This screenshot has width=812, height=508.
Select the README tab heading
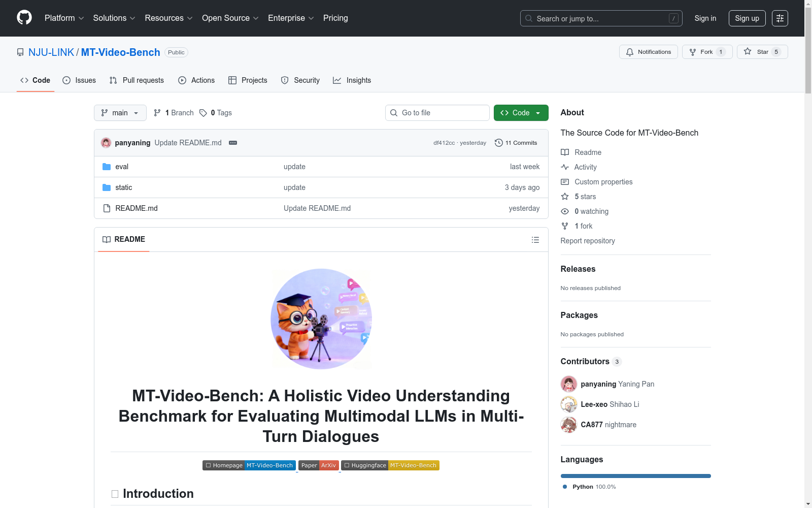point(124,239)
